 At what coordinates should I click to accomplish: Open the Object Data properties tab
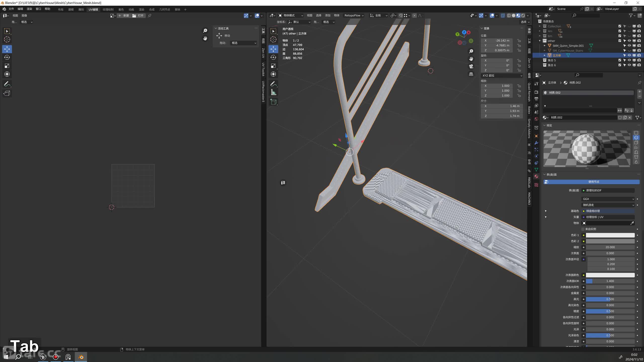click(536, 170)
